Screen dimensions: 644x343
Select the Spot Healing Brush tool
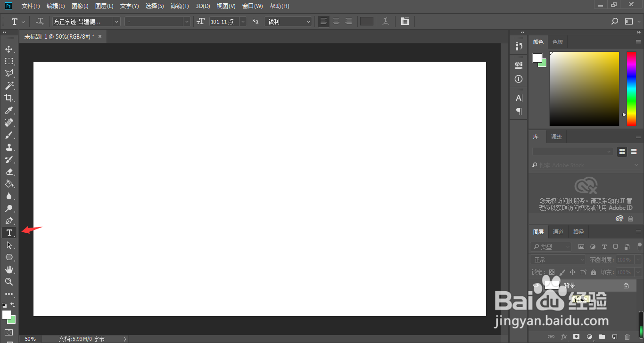click(x=9, y=122)
